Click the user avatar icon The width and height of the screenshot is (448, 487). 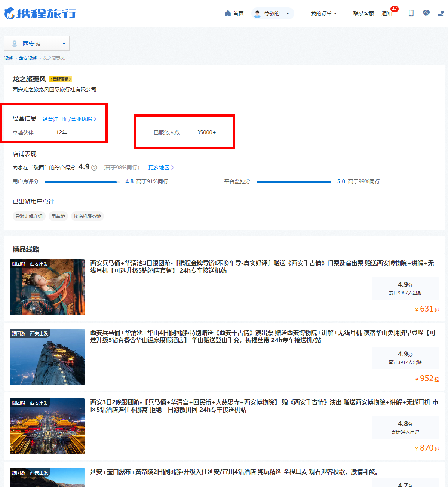click(x=257, y=14)
